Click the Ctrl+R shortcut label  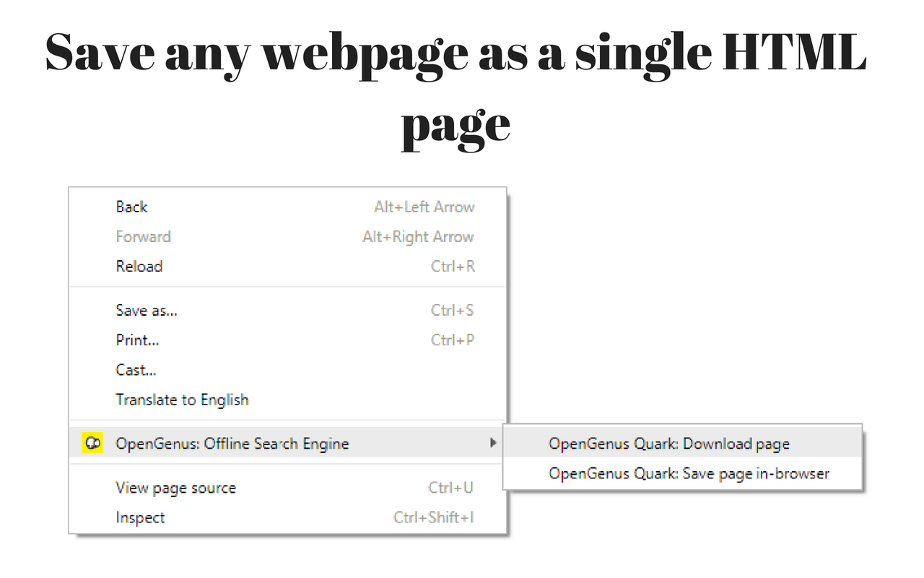453,267
